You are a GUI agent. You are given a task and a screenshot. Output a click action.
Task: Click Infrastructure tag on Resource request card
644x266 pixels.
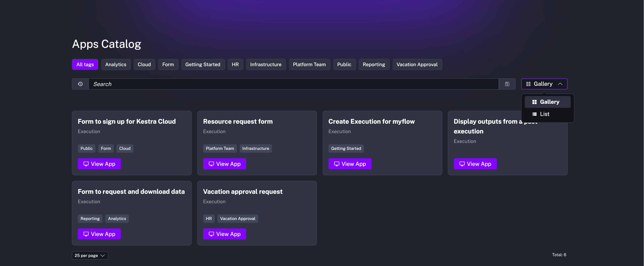[x=255, y=148]
